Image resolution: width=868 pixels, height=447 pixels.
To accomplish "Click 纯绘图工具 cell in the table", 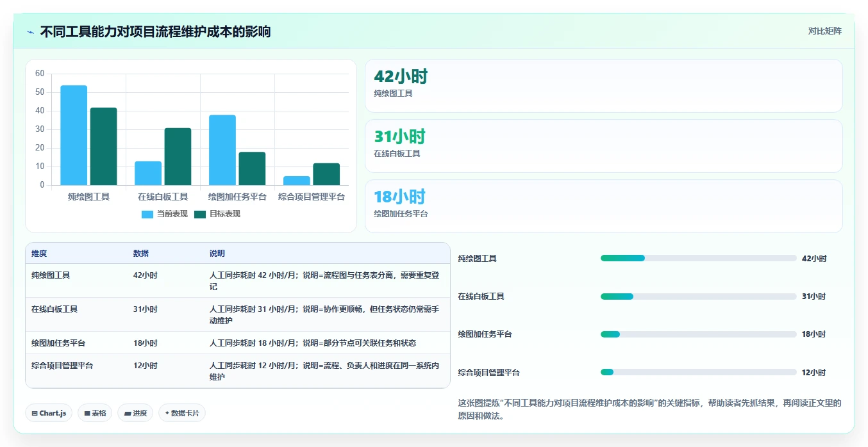I will 51,275.
